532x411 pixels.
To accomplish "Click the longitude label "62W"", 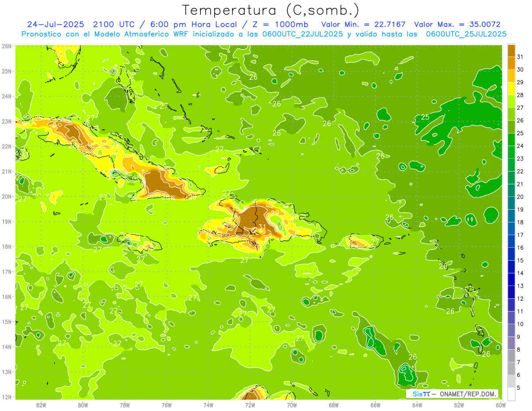I will pyautogui.click(x=459, y=405).
